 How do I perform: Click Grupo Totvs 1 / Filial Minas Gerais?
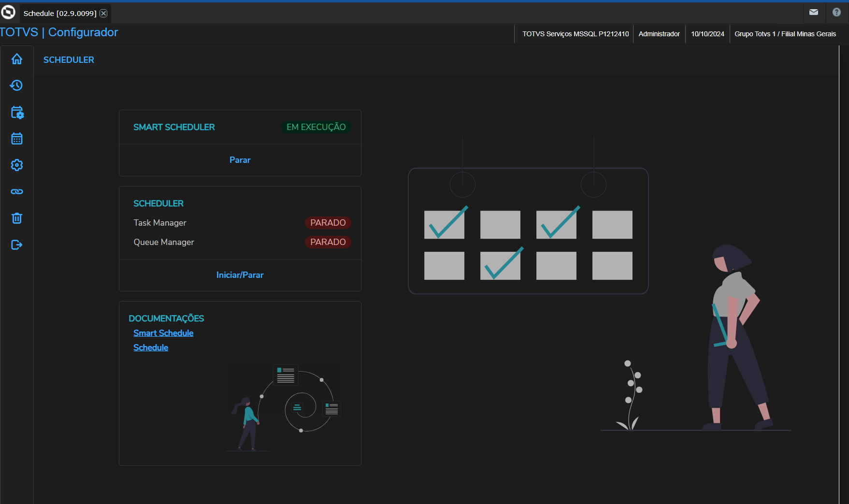(785, 34)
